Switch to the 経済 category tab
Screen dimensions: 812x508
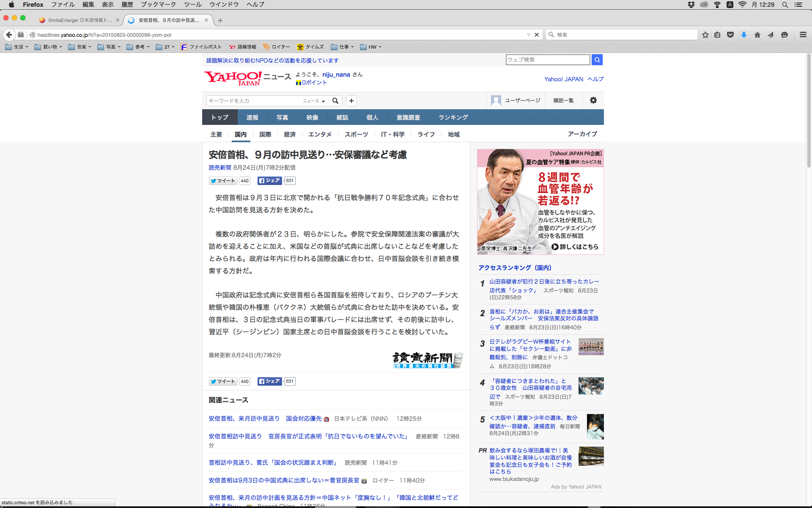(x=290, y=134)
